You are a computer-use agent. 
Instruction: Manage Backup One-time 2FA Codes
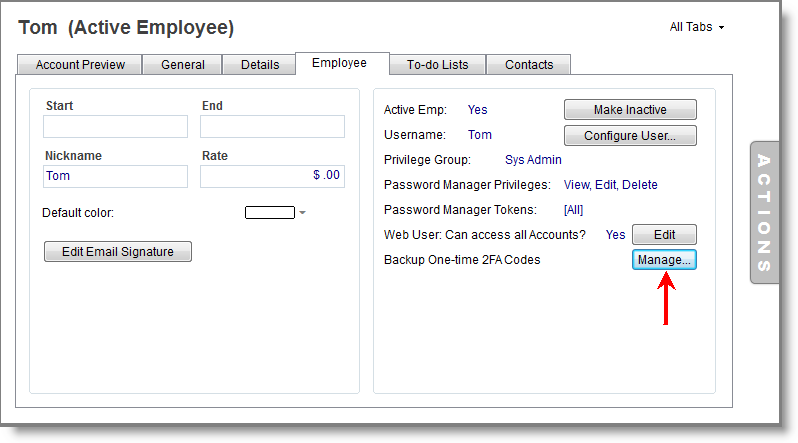point(664,260)
